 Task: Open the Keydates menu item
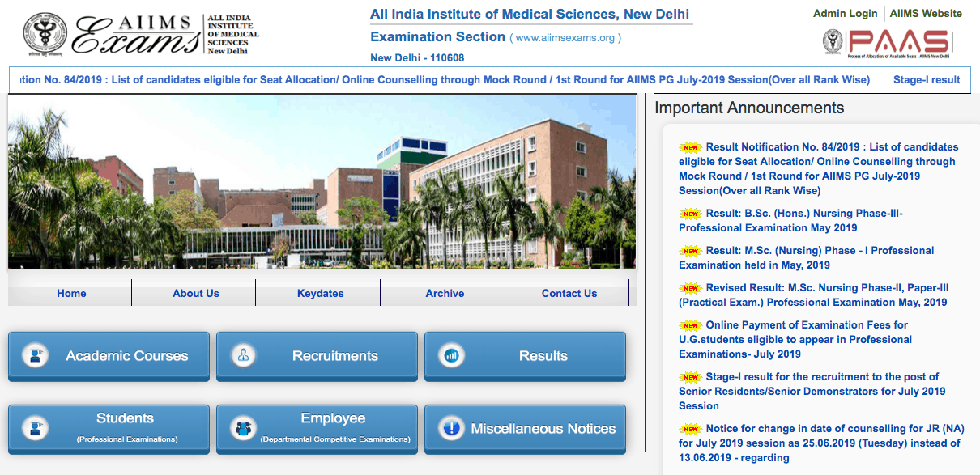320,293
